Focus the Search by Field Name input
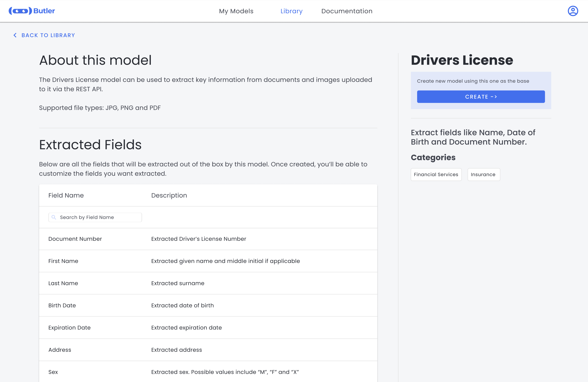This screenshot has height=382, width=588. [x=95, y=217]
